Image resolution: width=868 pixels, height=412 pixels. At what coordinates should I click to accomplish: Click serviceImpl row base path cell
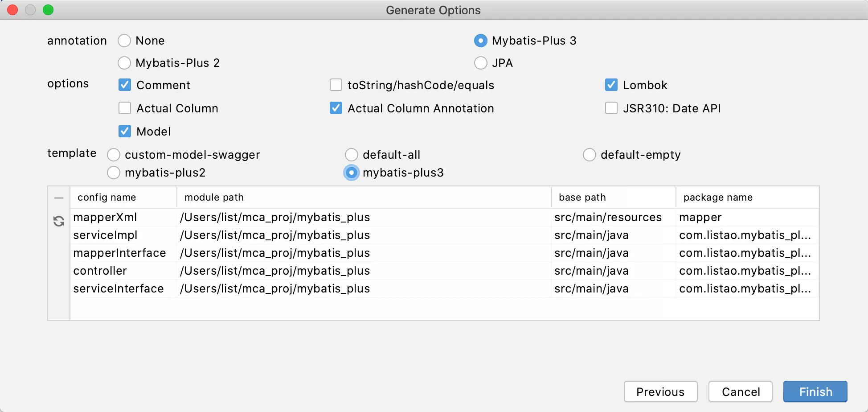pos(614,235)
